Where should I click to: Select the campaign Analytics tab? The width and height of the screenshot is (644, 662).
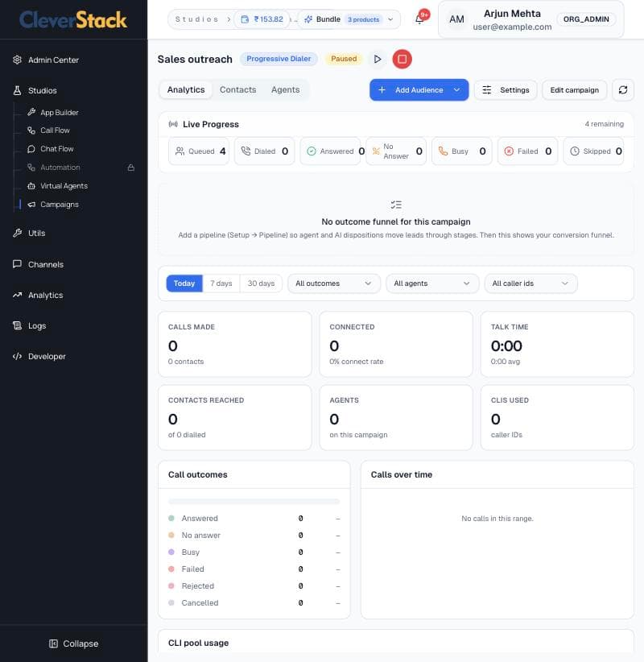point(186,90)
